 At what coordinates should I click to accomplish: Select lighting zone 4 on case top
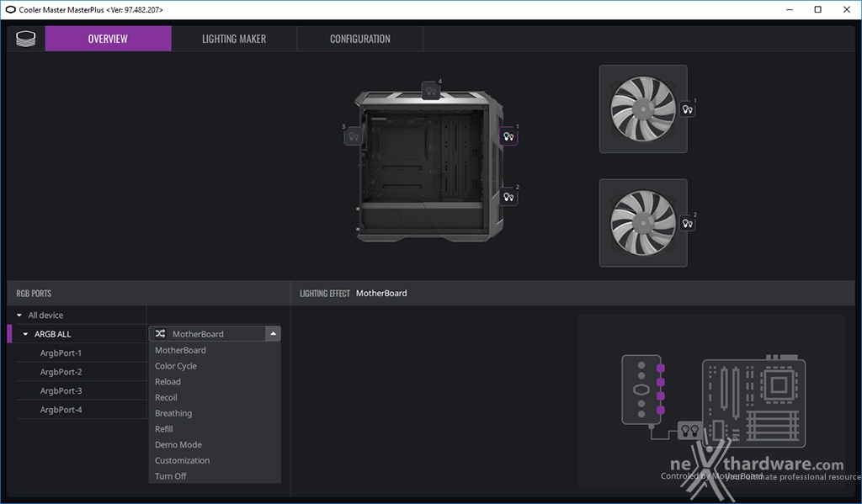[431, 91]
